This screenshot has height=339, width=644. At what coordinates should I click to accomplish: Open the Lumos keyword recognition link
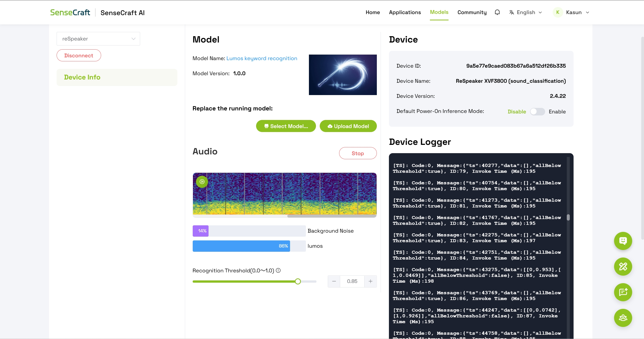262,58
